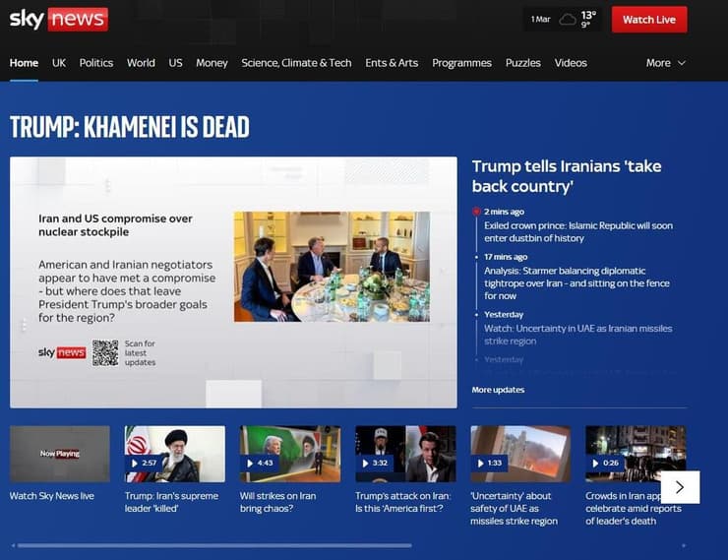Open the Politics section
Screen dimensions: 728x560
[x=96, y=63]
